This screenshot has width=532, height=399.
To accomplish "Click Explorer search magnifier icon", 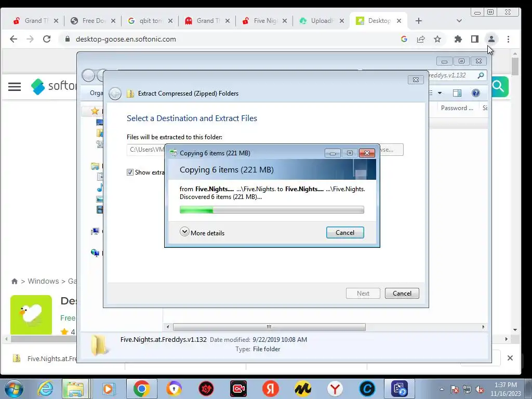I will coord(481,75).
